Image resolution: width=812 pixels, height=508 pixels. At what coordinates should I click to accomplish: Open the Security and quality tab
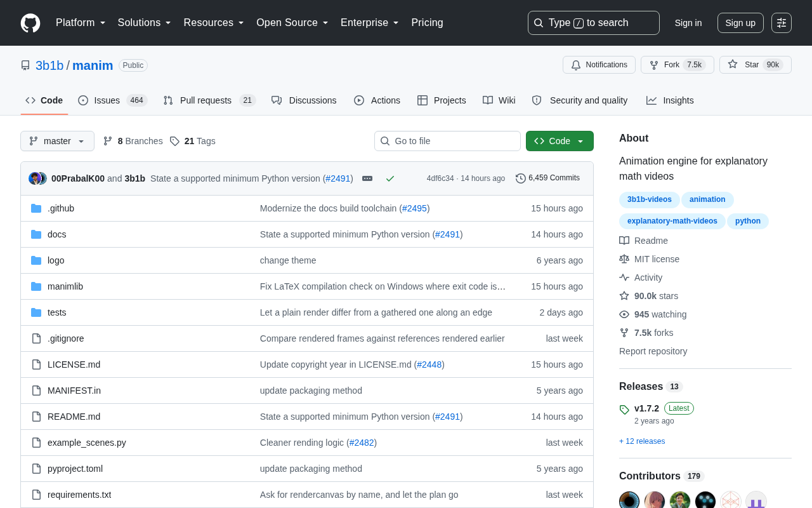coord(580,100)
